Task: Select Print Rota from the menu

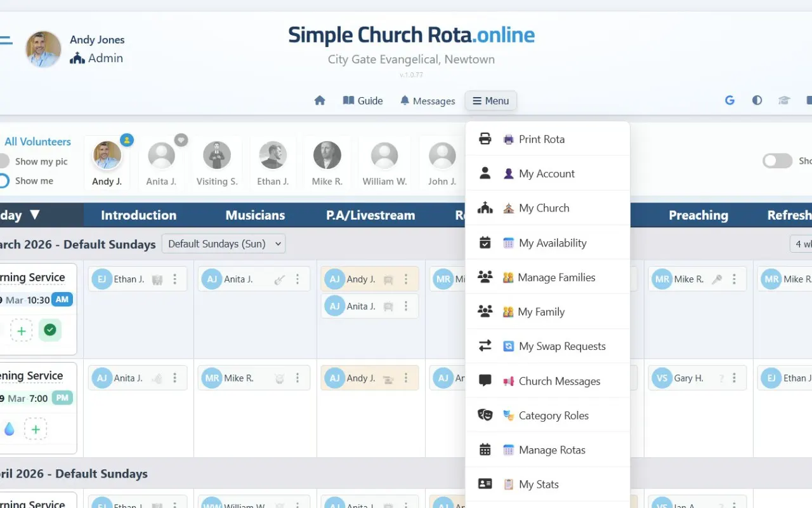Action: (x=547, y=139)
